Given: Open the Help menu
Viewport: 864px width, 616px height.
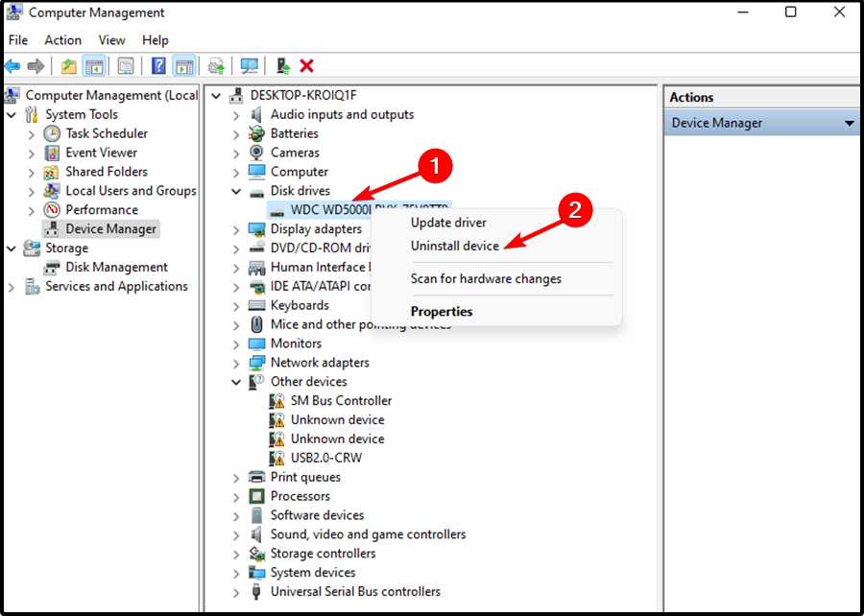Looking at the screenshot, I should pos(156,40).
